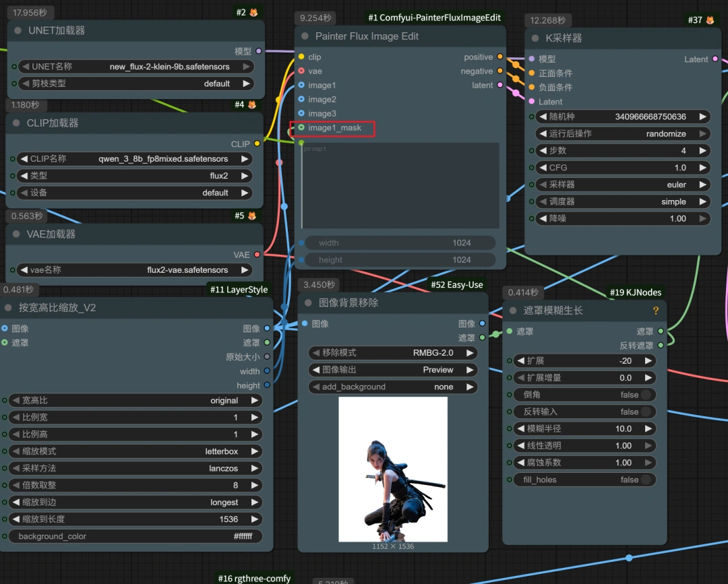Viewport: 728px width, 584px height.
Task: Click the fox badge icon next to #37
Action: point(710,20)
